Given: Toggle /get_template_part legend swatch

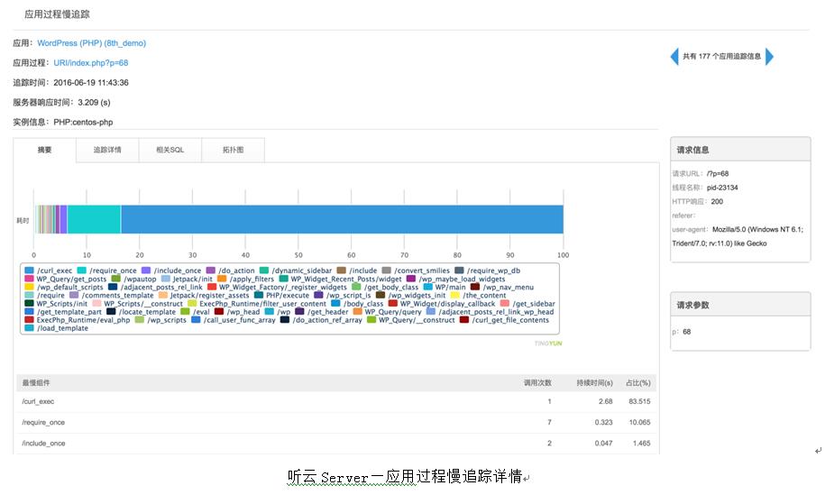Looking at the screenshot, I should pos(30,311).
